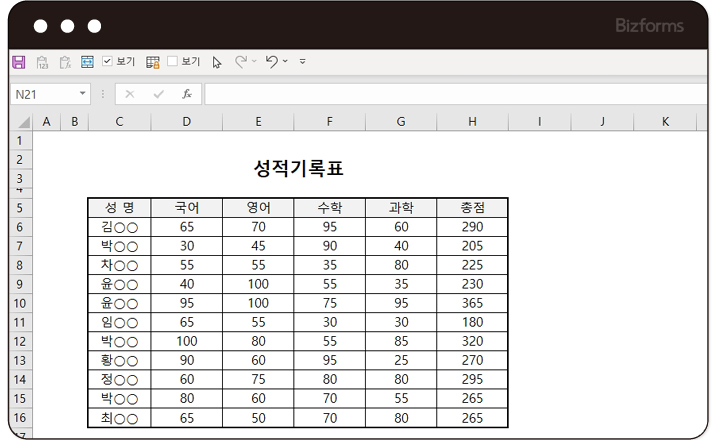Select column A header

[x=47, y=122]
